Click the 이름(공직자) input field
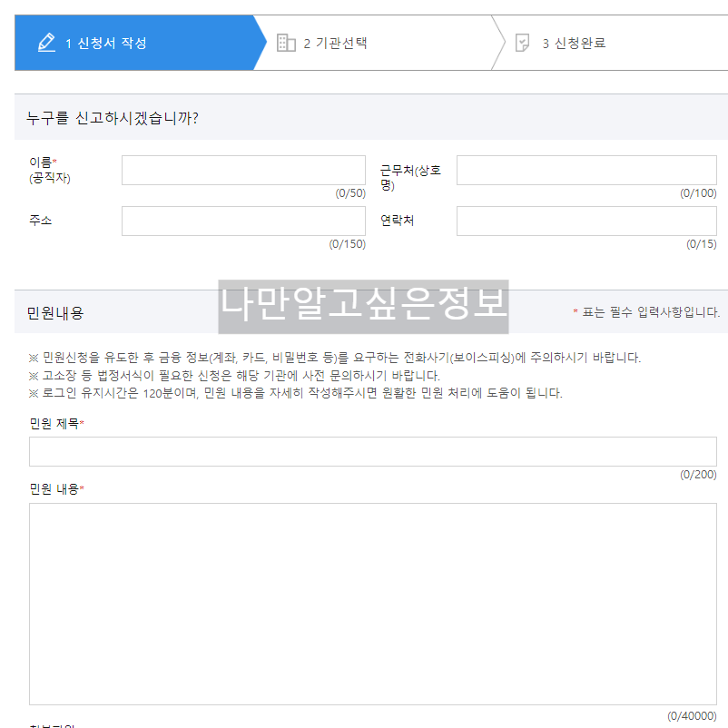This screenshot has width=728, height=728. [x=243, y=169]
